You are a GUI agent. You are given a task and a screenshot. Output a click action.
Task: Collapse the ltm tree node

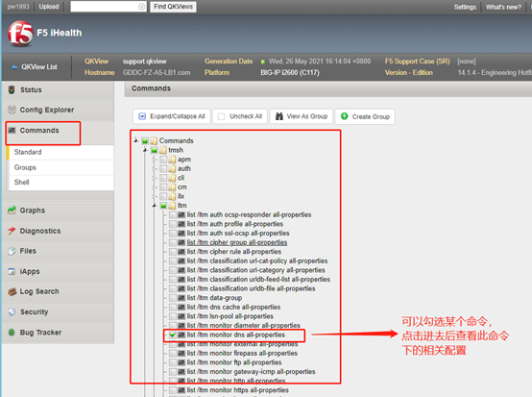click(155, 205)
